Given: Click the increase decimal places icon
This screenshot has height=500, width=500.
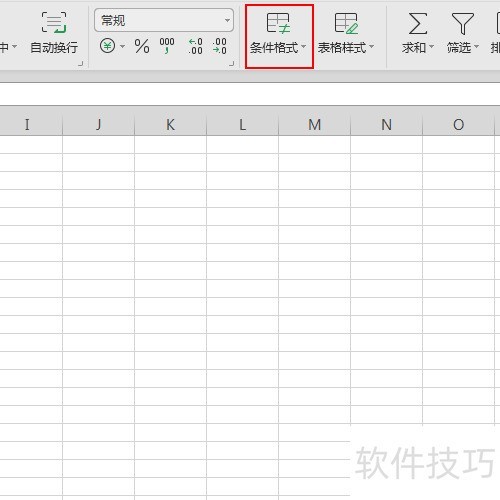Looking at the screenshot, I should point(195,46).
